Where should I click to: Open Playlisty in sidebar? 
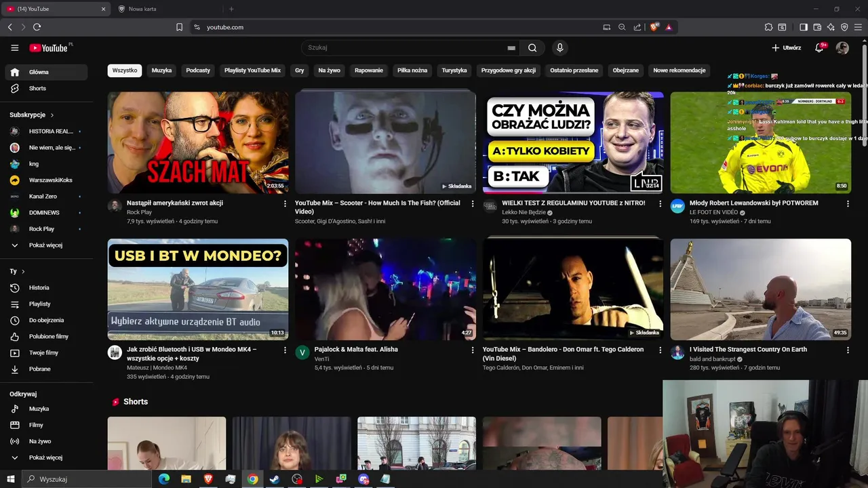(46, 304)
